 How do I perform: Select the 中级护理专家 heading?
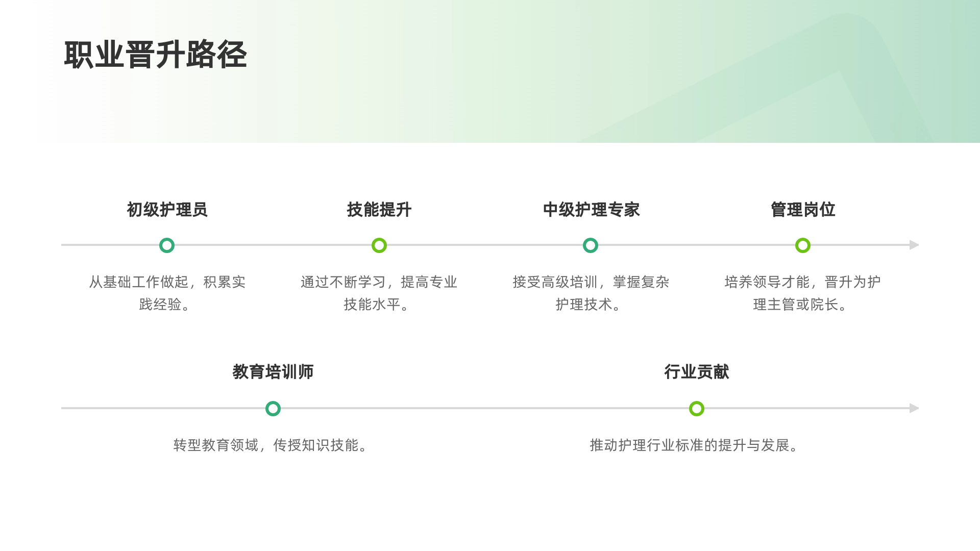click(x=591, y=210)
